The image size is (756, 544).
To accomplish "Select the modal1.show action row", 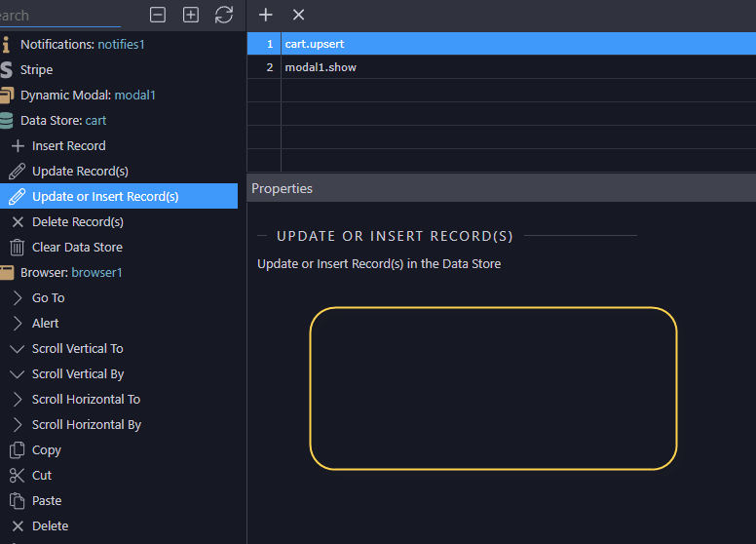I will (x=502, y=67).
